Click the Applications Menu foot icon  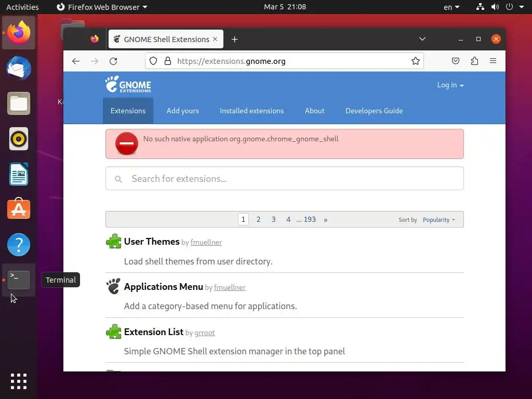tap(113, 286)
